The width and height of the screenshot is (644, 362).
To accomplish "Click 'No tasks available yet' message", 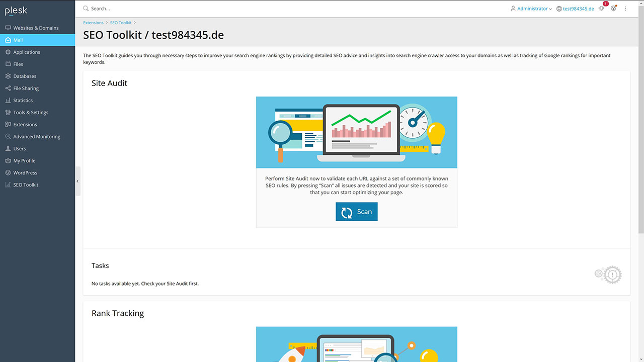I will (145, 284).
